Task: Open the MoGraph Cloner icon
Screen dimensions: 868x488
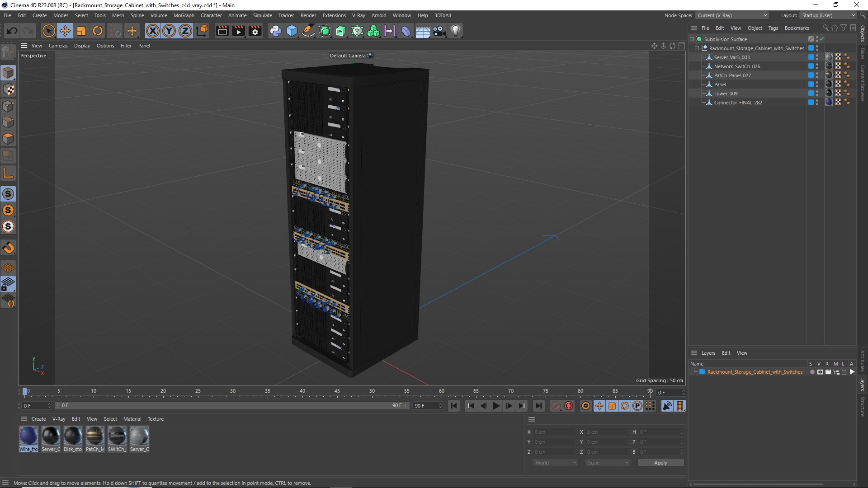Action: click(373, 31)
